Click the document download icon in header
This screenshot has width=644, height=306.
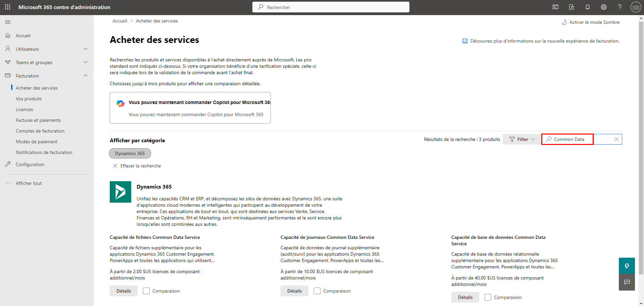click(x=572, y=7)
